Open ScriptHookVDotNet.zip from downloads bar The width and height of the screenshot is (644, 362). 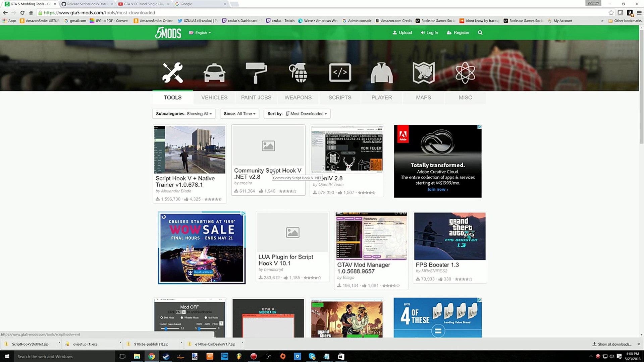[30, 344]
